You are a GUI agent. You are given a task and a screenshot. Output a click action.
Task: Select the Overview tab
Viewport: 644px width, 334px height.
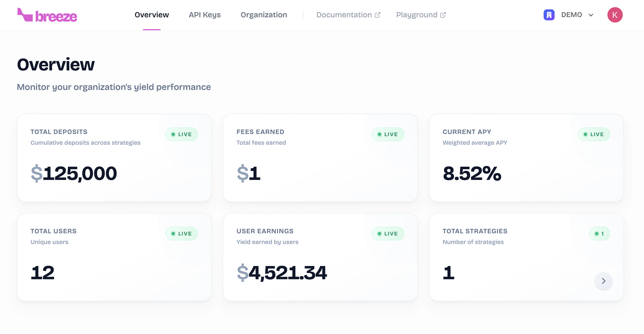(x=152, y=15)
